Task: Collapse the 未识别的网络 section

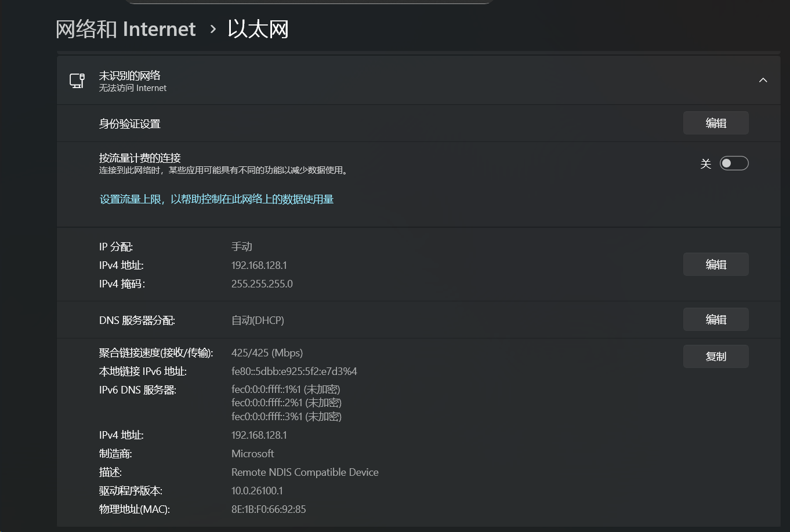Action: (x=763, y=81)
